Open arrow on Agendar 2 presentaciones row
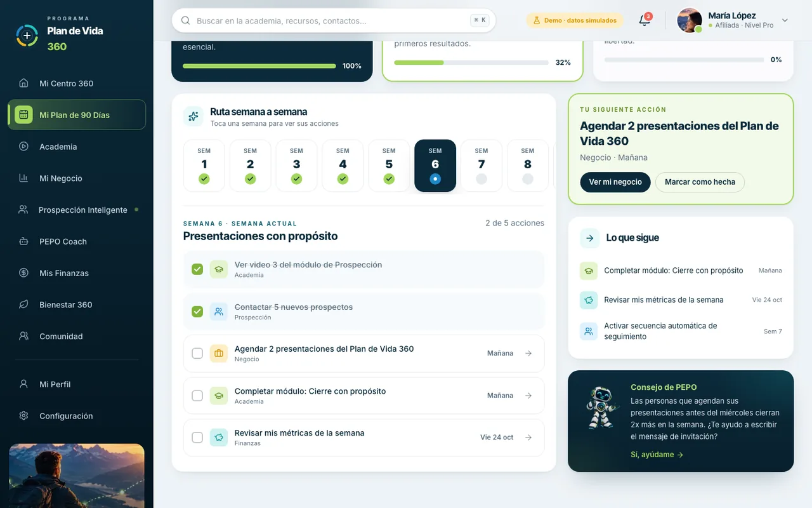This screenshot has height=508, width=812. click(528, 353)
